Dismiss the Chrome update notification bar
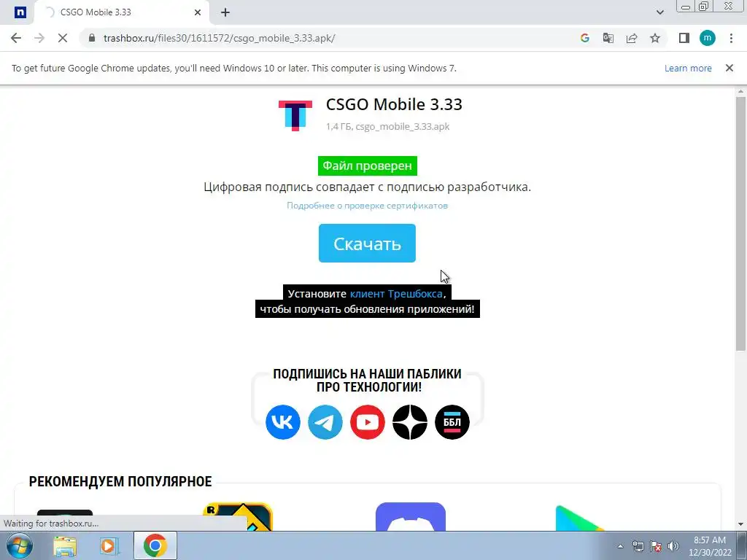The width and height of the screenshot is (747, 560). 729,68
